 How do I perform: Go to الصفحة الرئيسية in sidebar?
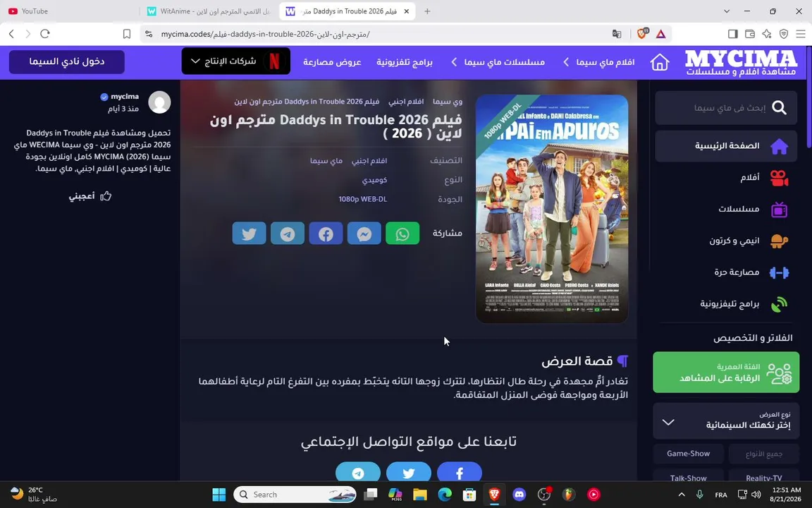pyautogui.click(x=726, y=146)
